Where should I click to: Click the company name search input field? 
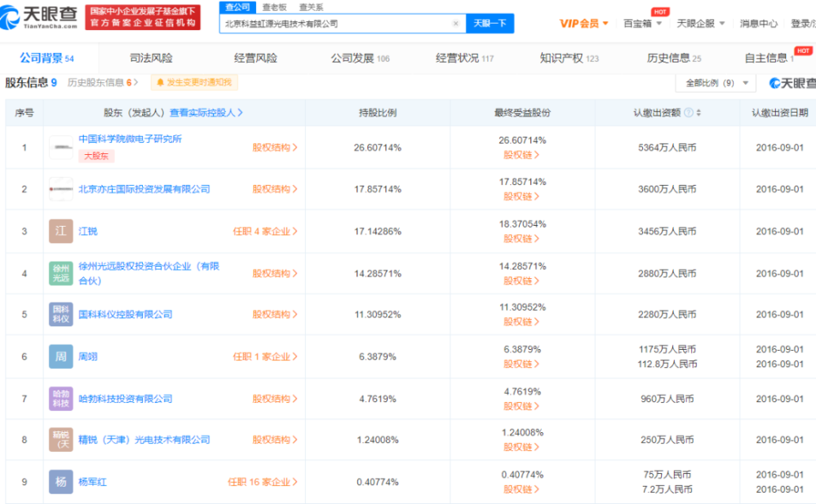point(335,24)
